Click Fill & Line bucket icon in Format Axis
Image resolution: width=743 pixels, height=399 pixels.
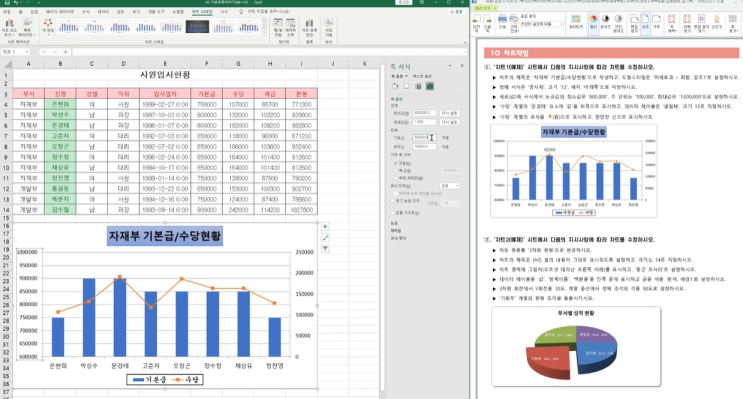[395, 86]
